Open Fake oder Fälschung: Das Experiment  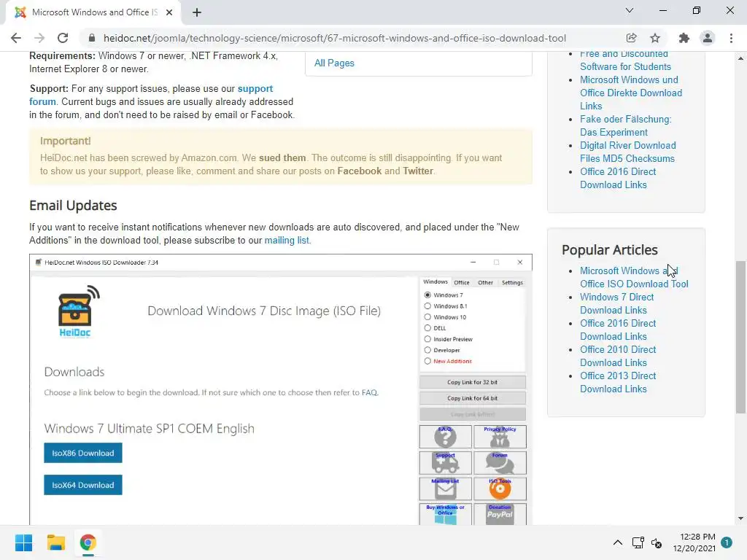(x=625, y=125)
